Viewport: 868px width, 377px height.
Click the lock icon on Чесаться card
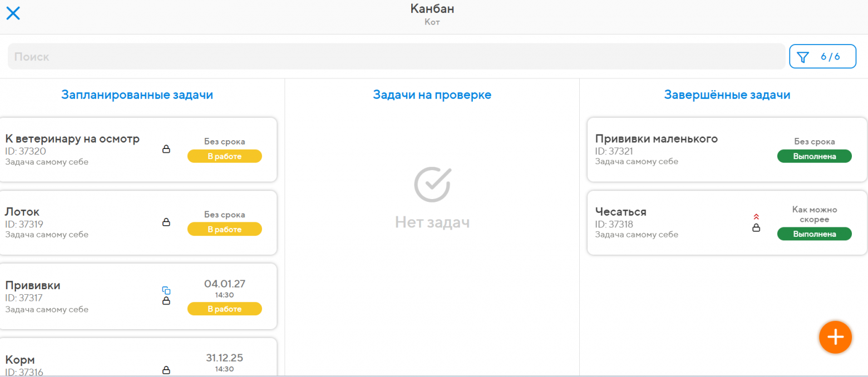tap(757, 228)
